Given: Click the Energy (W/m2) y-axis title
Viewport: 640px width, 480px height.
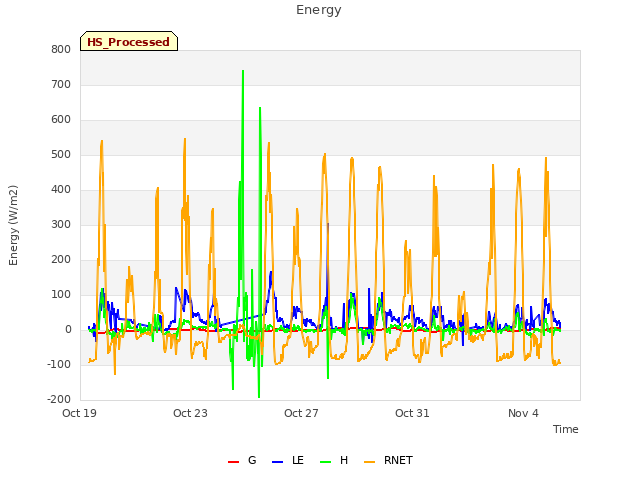Looking at the screenshot, I should pyautogui.click(x=13, y=225).
